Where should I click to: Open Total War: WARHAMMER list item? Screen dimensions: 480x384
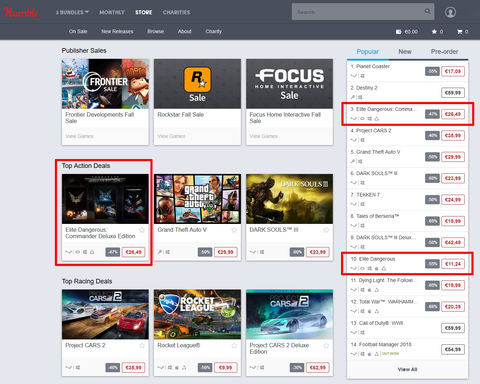[x=407, y=306]
